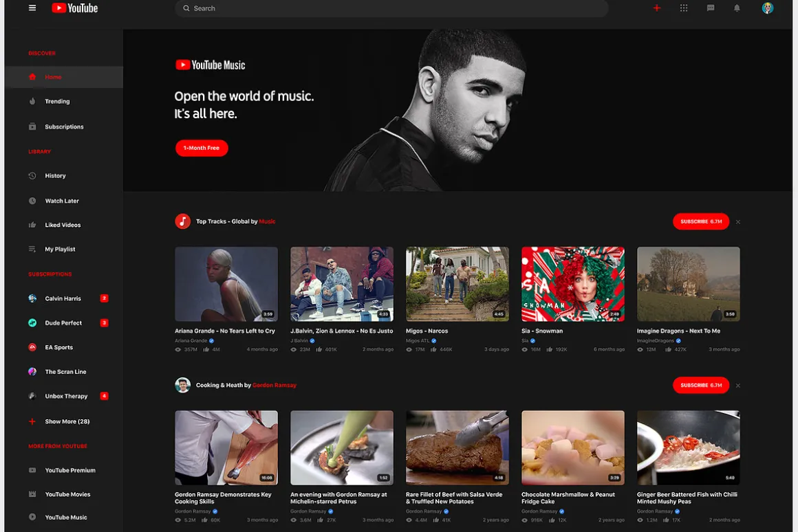Click the YouTube Movies film icon
The width and height of the screenshot is (798, 532).
pos(32,494)
